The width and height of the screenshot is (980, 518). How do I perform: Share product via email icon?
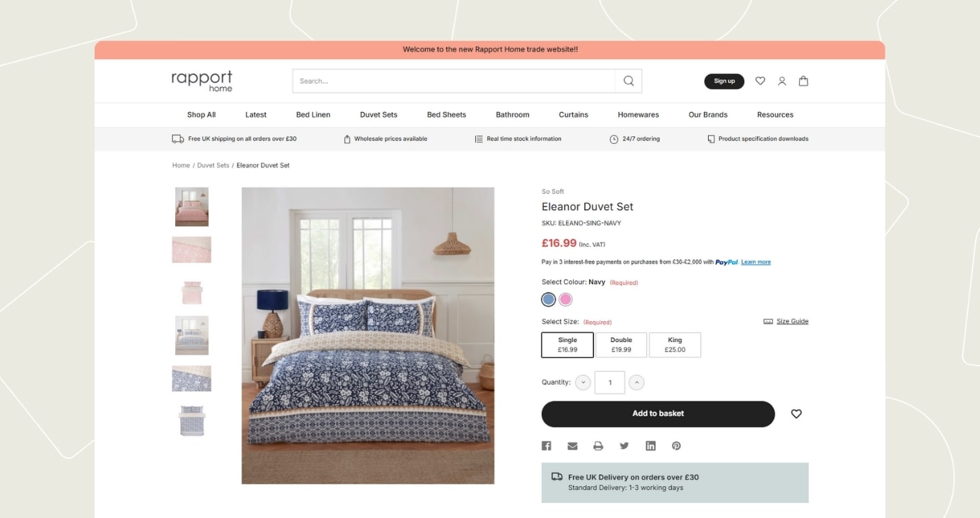572,446
